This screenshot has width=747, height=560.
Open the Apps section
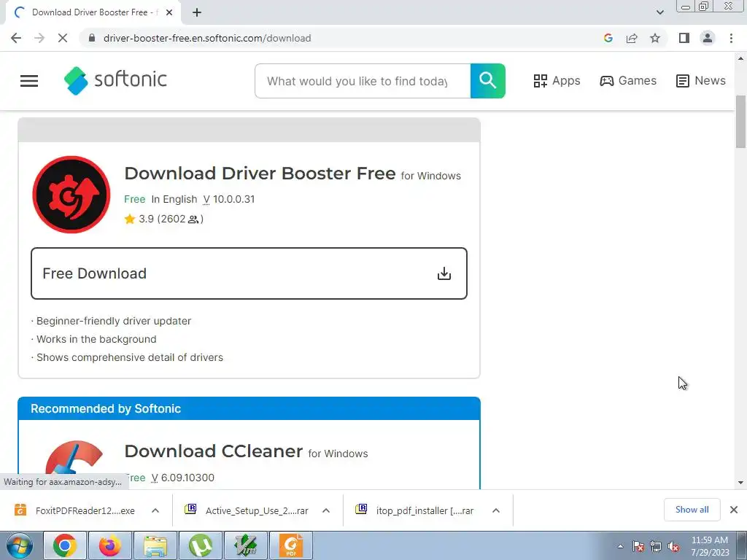(x=557, y=80)
